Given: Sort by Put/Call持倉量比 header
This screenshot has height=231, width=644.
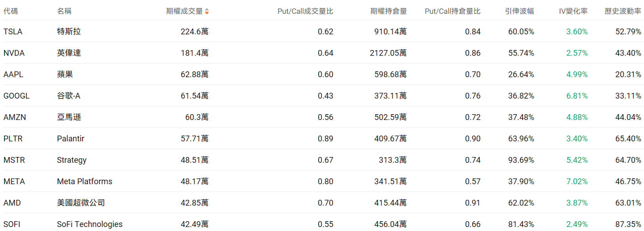Looking at the screenshot, I should tap(453, 11).
